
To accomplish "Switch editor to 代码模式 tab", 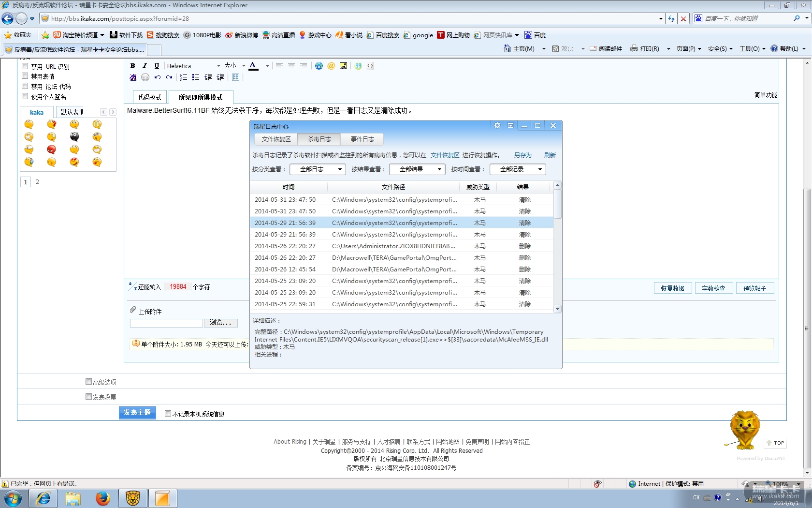I will pyautogui.click(x=150, y=97).
